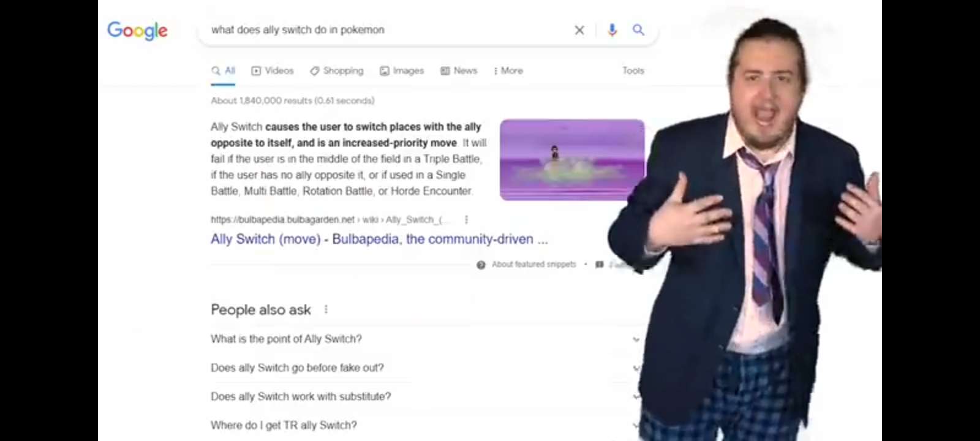Open the three-dot menu beside People also ask
980x441 pixels.
click(x=326, y=309)
